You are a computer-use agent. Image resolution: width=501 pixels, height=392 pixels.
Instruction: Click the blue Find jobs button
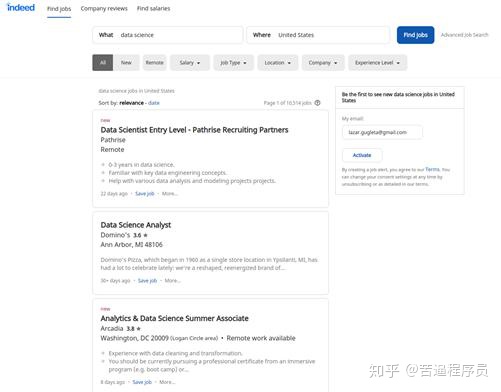coord(415,35)
